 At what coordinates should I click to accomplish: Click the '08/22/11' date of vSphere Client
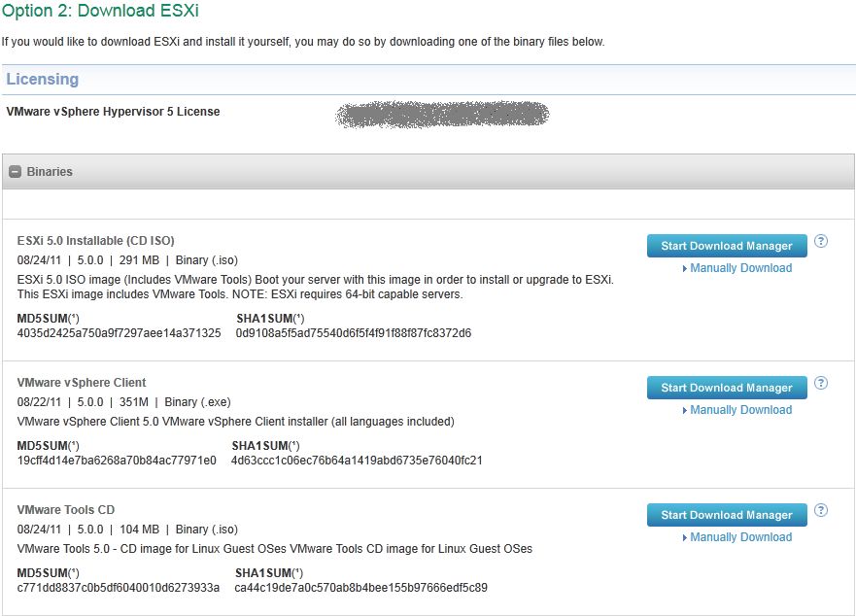tap(39, 402)
